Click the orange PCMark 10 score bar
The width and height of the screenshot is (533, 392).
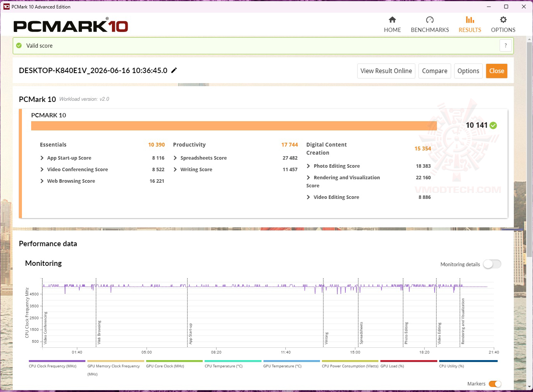coord(234,126)
